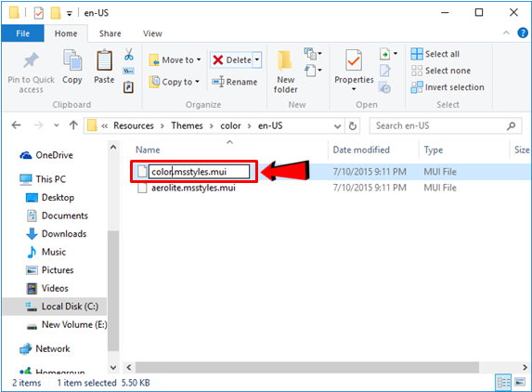Screen dimensions: 532x392
Task: Open the recent locations dropdown arrow
Action: click(57, 125)
